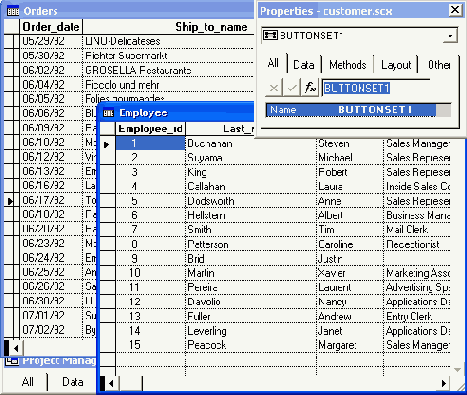Click Employee scrollbar right arrow
The image size is (467, 395).
(444, 384)
